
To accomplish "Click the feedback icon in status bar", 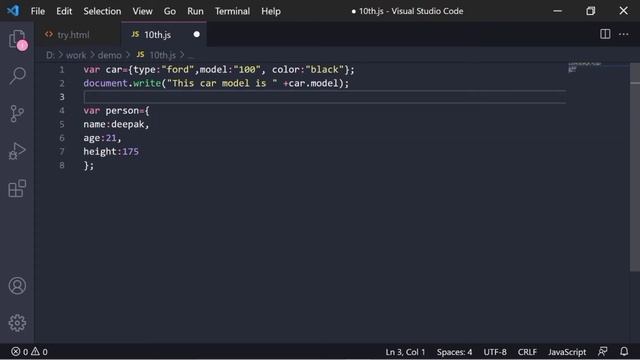I will 602,351.
